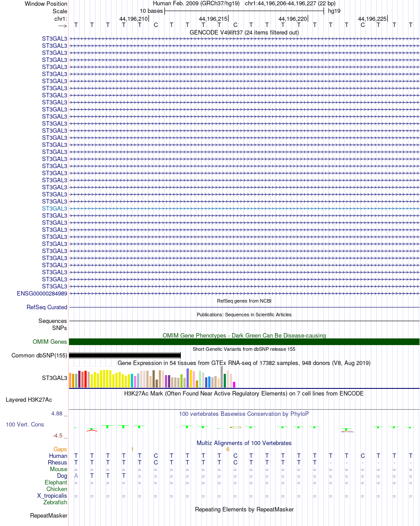
Task: Click the 'chr1:' base position label
Action: click(61, 19)
